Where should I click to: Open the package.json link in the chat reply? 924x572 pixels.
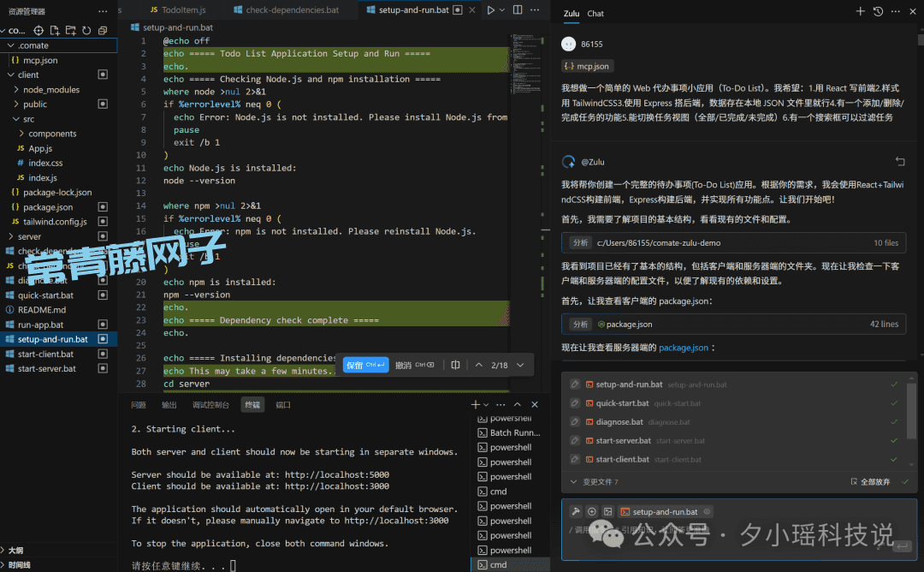[684, 348]
